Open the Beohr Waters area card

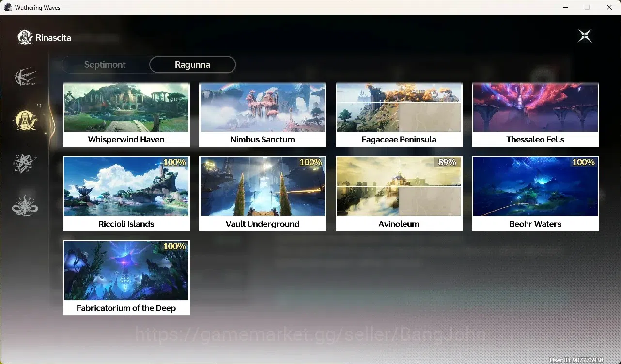click(x=535, y=194)
